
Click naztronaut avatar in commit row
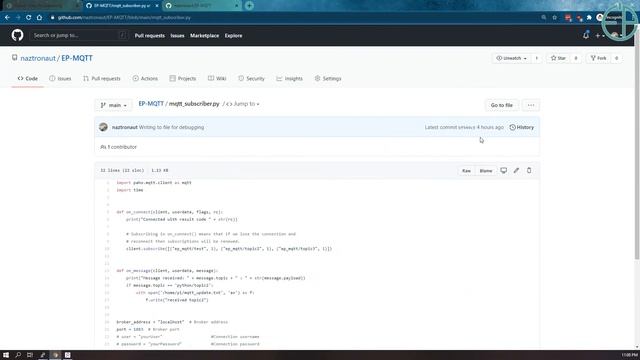point(103,127)
